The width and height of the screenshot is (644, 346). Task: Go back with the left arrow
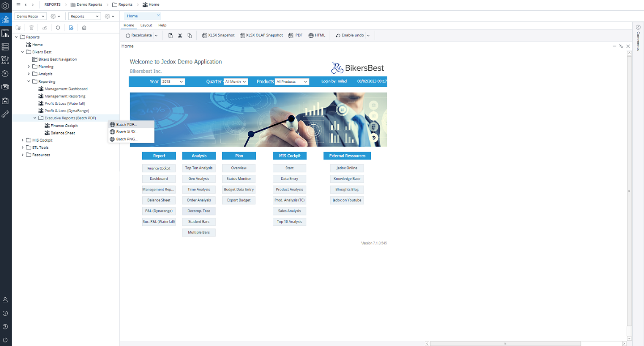coord(25,4)
